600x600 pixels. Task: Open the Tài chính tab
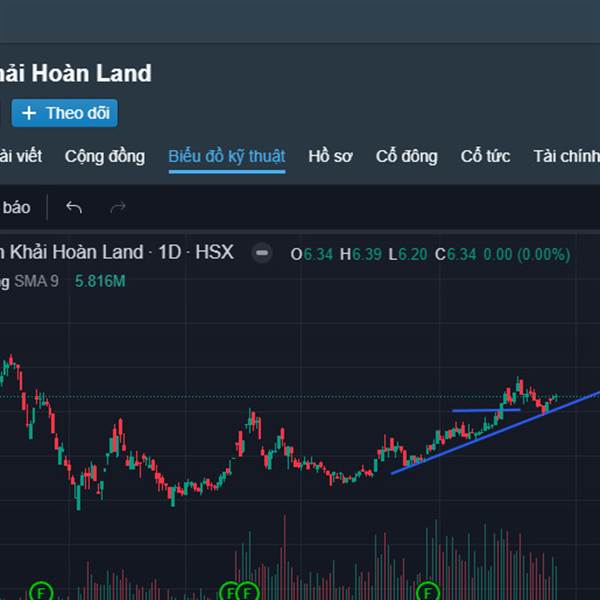tap(566, 156)
